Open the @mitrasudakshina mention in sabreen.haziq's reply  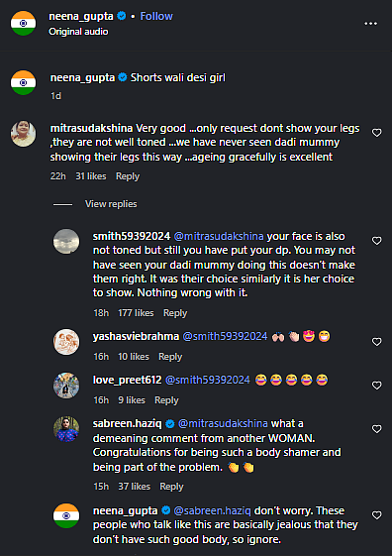(223, 424)
